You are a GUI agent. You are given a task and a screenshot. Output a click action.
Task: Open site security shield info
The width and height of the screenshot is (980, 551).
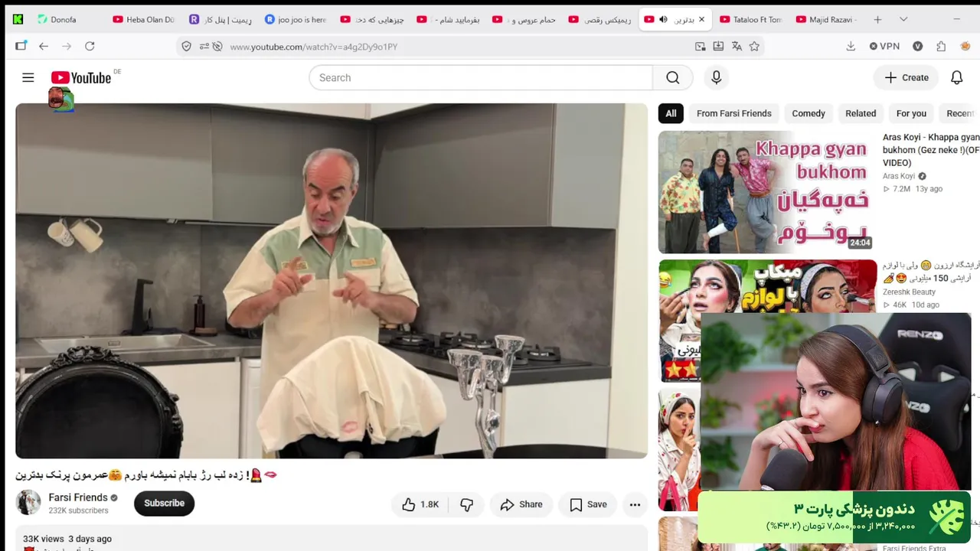click(x=186, y=47)
